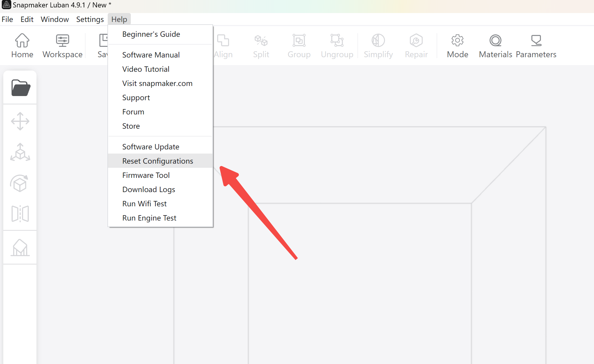
Task: Close the Help menu by clicking Help
Action: (x=119, y=19)
